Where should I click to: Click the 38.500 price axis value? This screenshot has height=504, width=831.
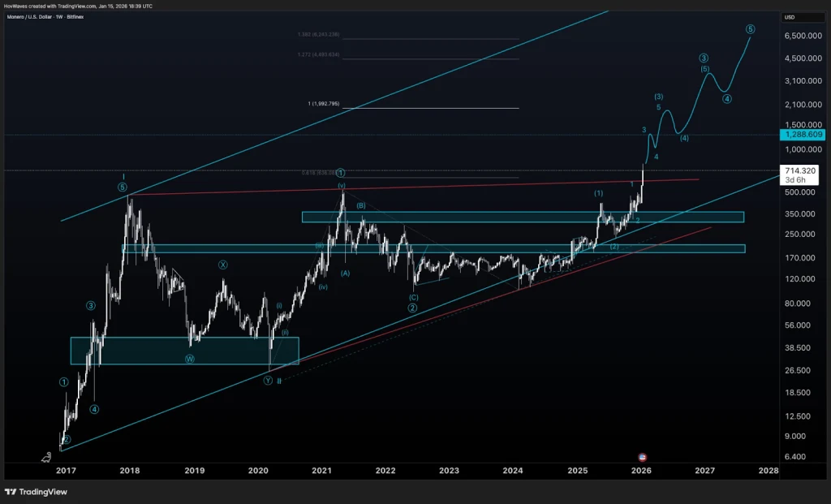(x=799, y=348)
